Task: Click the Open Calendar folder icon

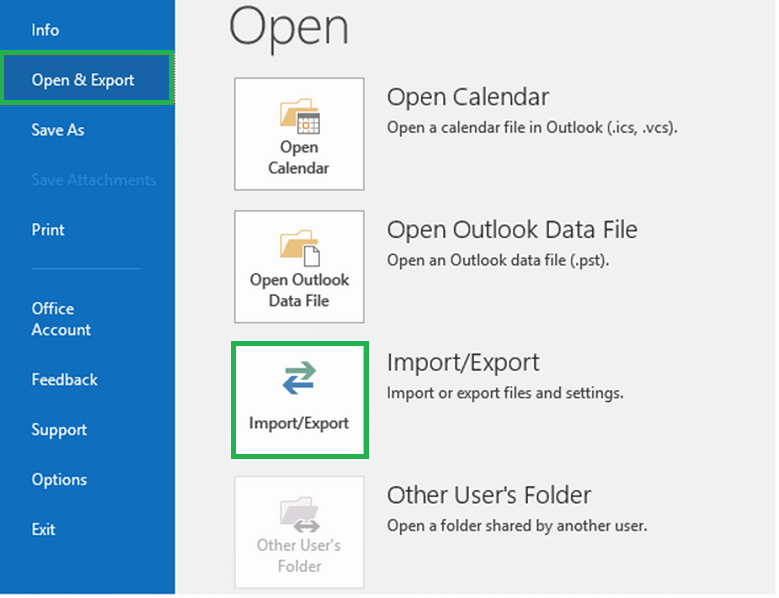Action: click(x=300, y=116)
